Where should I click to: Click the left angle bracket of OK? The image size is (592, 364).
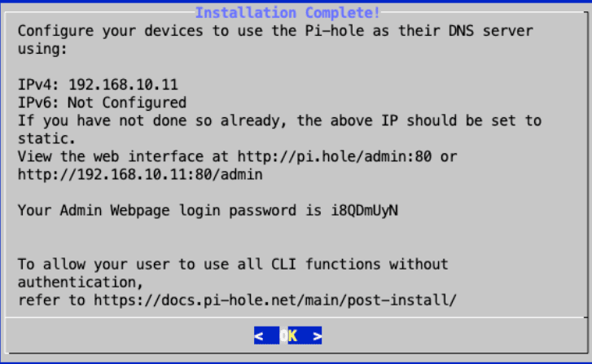[259, 335]
